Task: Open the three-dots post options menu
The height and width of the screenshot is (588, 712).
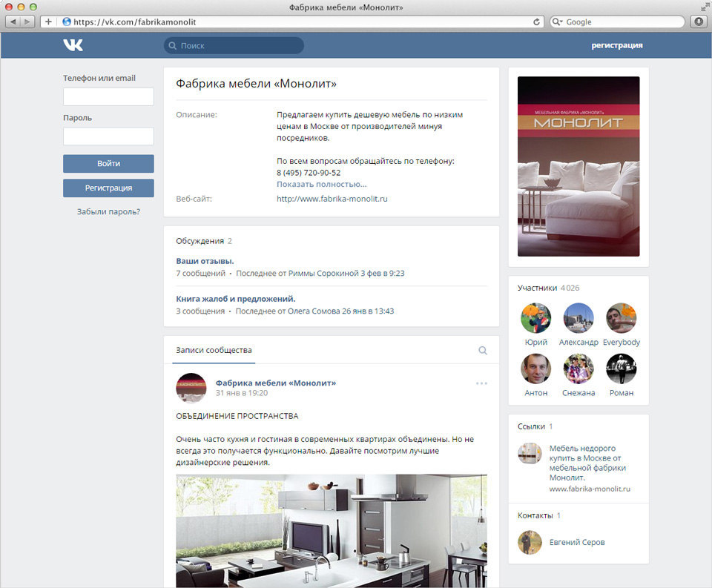Action: [x=481, y=383]
